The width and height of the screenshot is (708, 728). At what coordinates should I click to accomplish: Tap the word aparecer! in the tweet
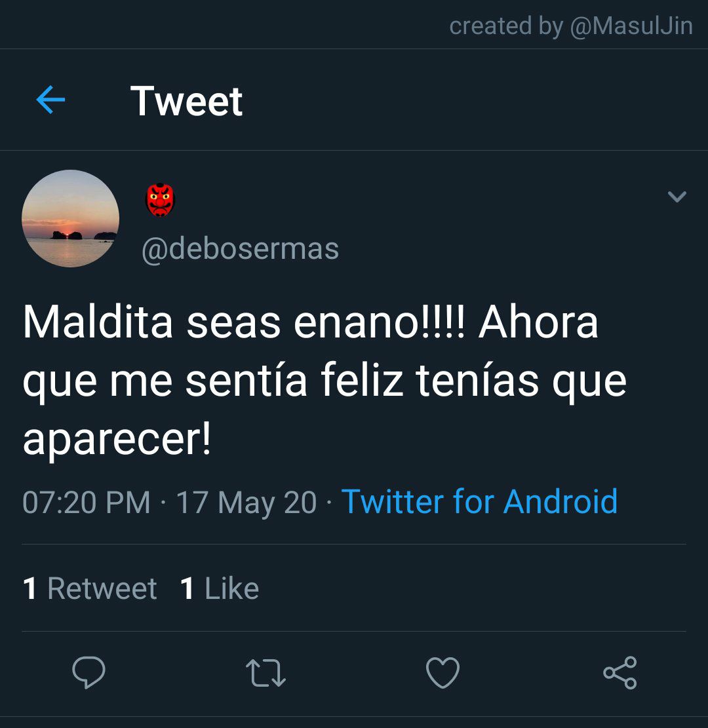click(x=117, y=439)
